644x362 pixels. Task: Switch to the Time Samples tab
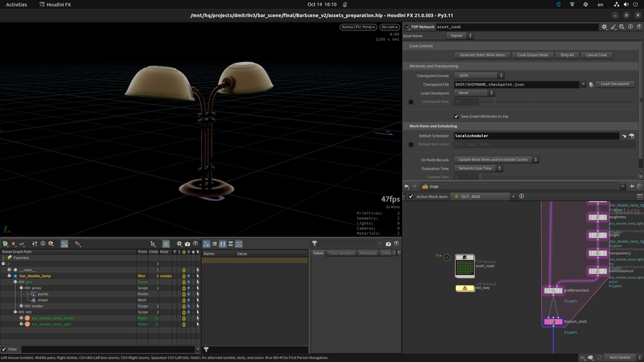(x=341, y=253)
